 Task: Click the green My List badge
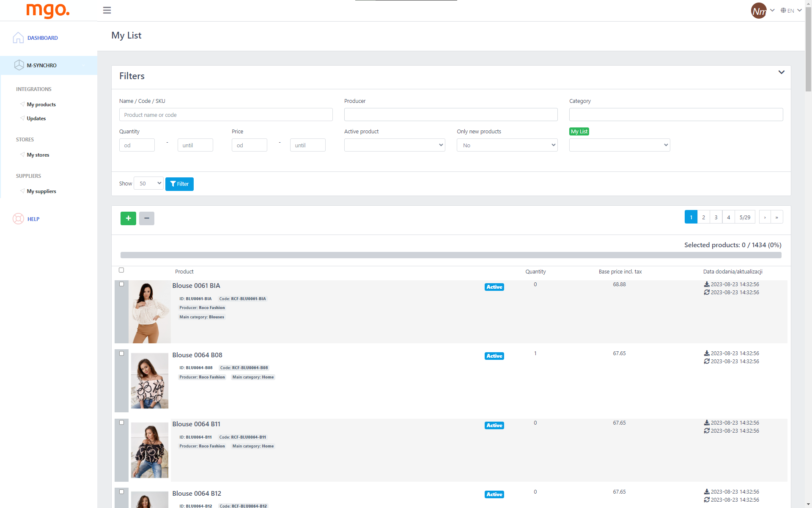click(x=579, y=132)
